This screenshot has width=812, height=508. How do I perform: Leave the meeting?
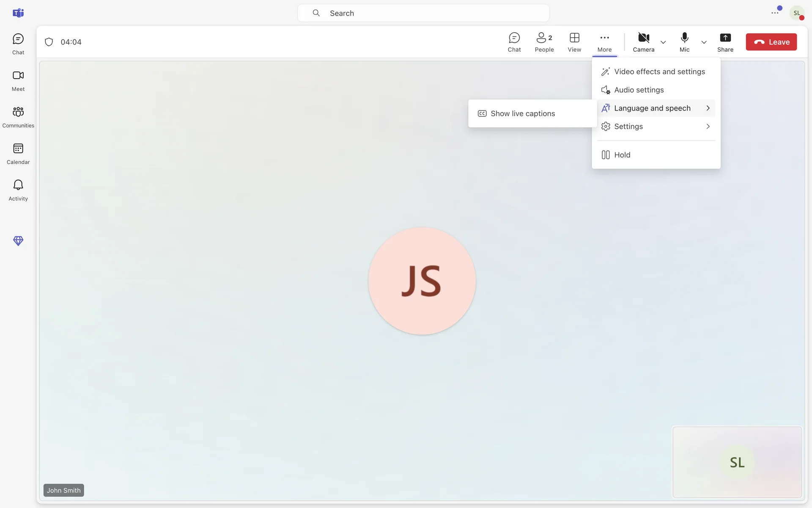point(771,42)
